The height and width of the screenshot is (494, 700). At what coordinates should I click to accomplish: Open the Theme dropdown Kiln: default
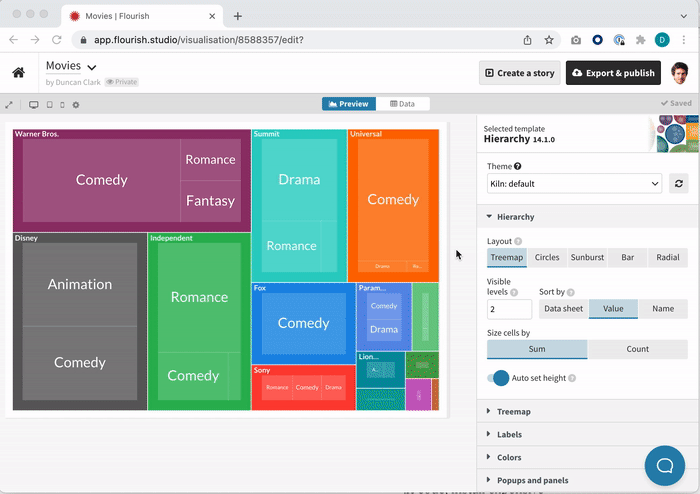click(x=574, y=183)
